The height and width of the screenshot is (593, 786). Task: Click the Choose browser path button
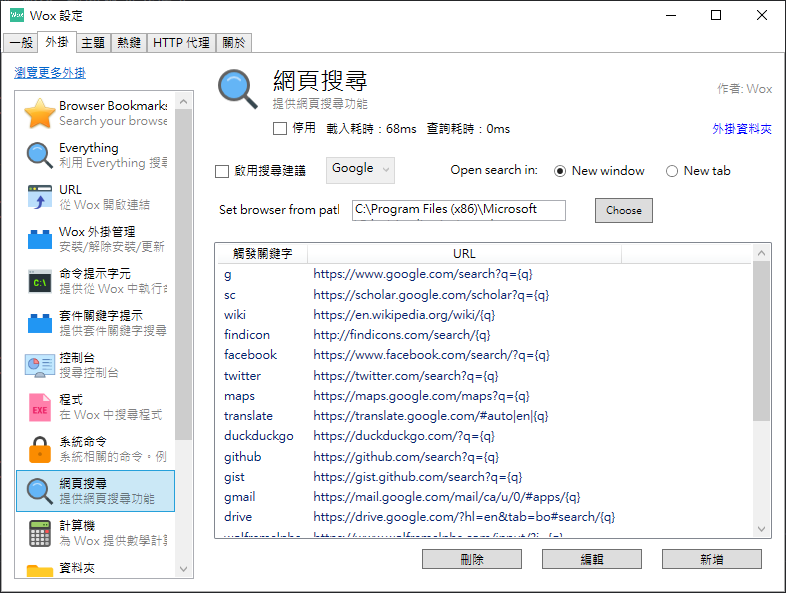pos(624,211)
